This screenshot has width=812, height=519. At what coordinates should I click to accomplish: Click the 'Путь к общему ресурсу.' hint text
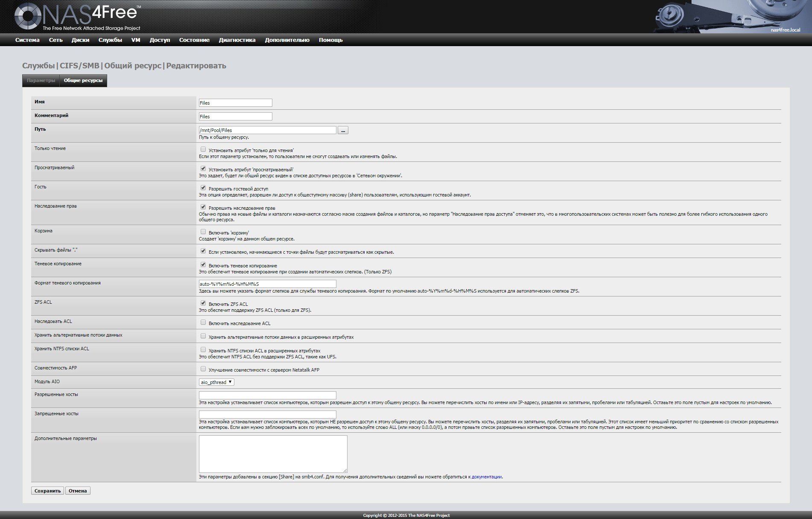[224, 138]
